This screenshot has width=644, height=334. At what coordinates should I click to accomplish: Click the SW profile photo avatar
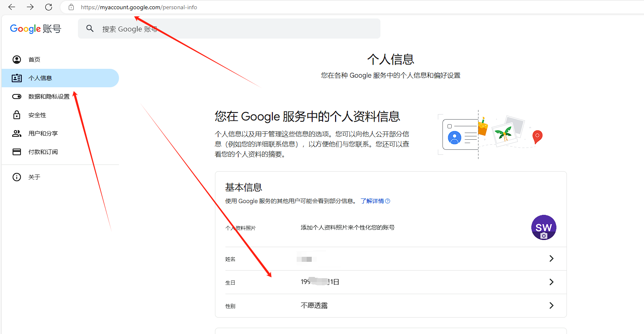click(543, 227)
